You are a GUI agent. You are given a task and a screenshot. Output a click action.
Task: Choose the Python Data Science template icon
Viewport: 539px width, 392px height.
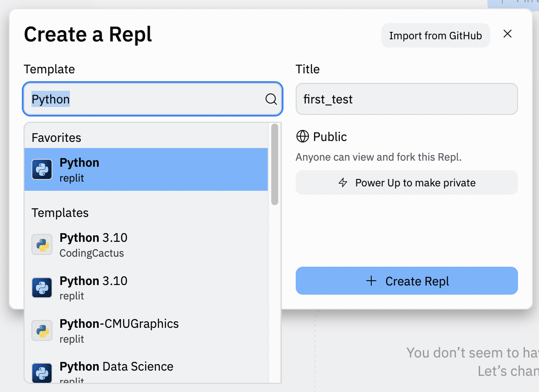(42, 373)
